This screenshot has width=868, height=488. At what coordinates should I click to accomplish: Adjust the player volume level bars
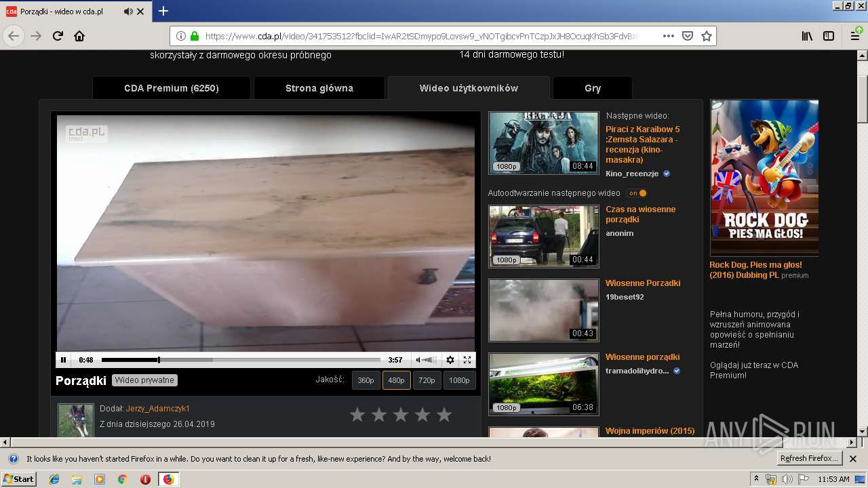(x=429, y=360)
